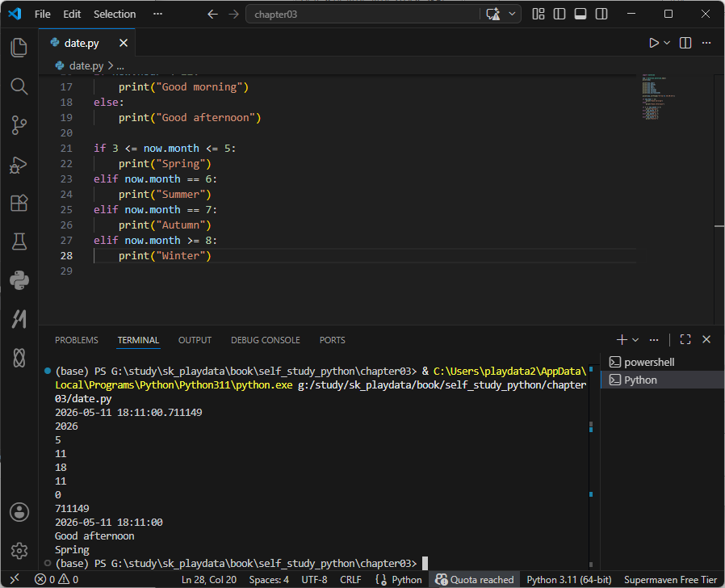This screenshot has height=588, width=725.
Task: Maximize the terminal panel size
Action: (685, 340)
